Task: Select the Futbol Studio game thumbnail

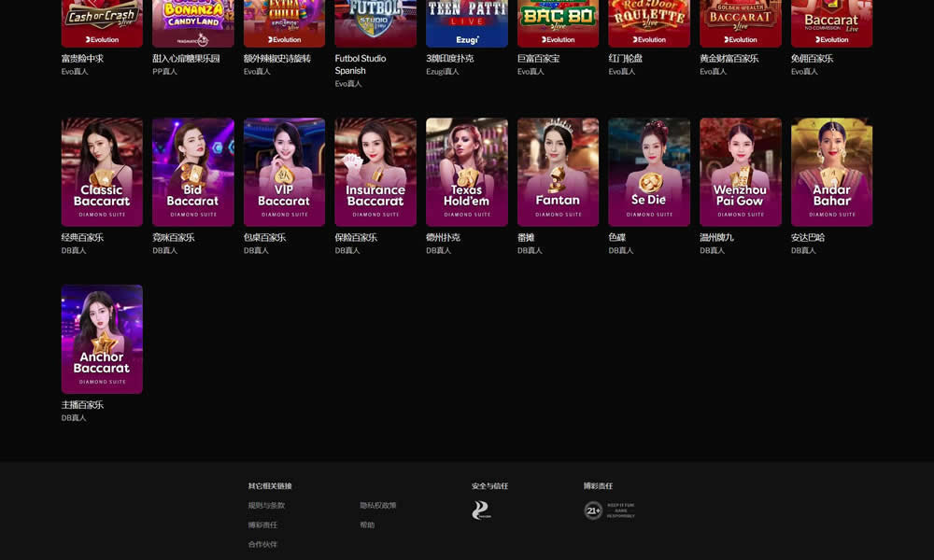Action: (x=375, y=23)
